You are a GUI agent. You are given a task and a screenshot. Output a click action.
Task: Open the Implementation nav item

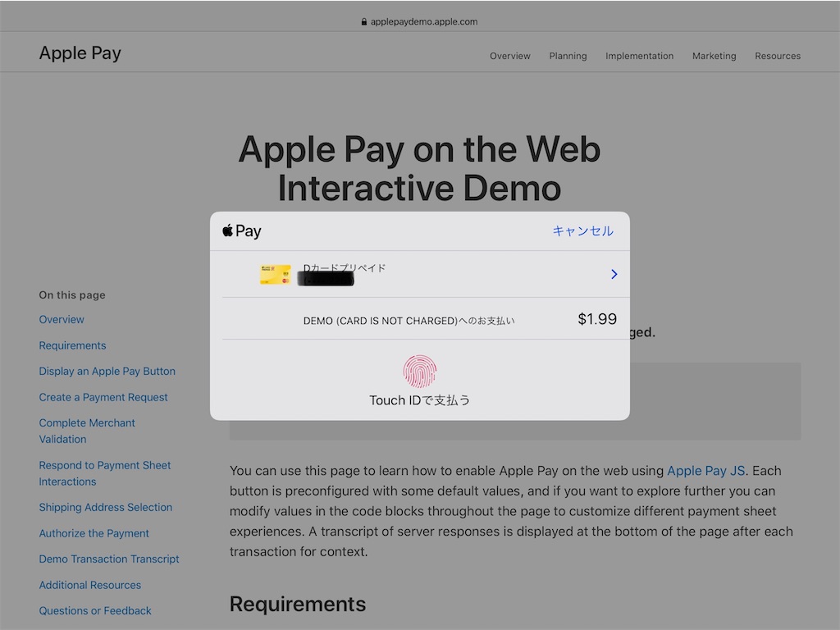[640, 56]
